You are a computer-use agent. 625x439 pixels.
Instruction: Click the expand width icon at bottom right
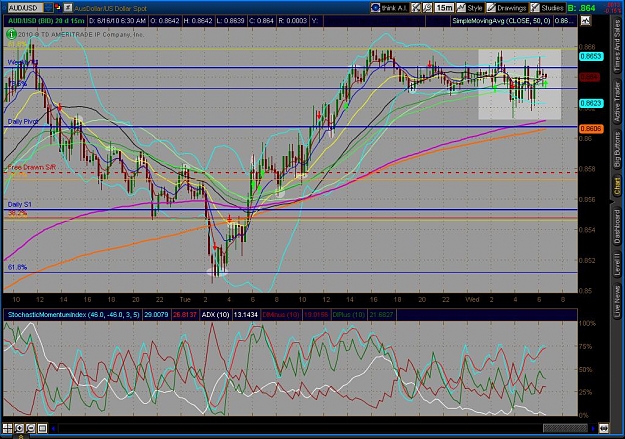[604, 429]
